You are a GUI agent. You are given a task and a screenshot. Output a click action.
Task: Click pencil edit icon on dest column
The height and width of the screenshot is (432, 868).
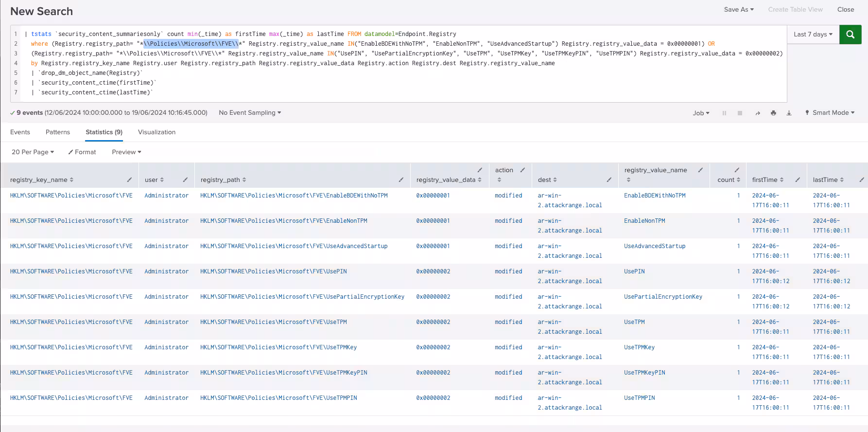pos(609,180)
